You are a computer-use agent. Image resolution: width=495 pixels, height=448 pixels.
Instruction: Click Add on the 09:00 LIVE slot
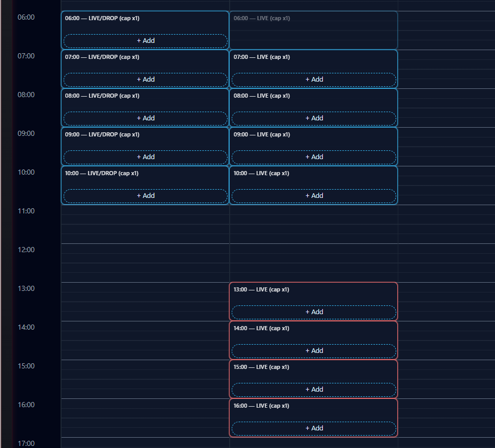pos(313,157)
